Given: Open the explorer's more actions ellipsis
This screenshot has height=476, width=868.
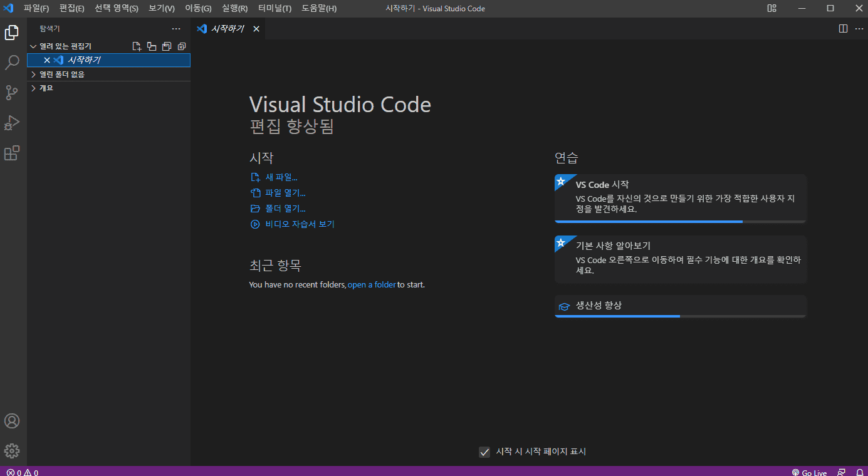Looking at the screenshot, I should (x=176, y=29).
